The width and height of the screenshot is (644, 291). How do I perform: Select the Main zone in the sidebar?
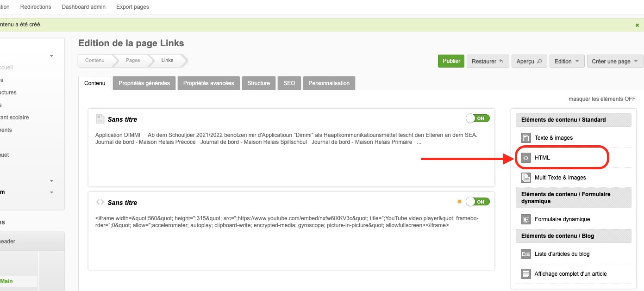(6, 281)
